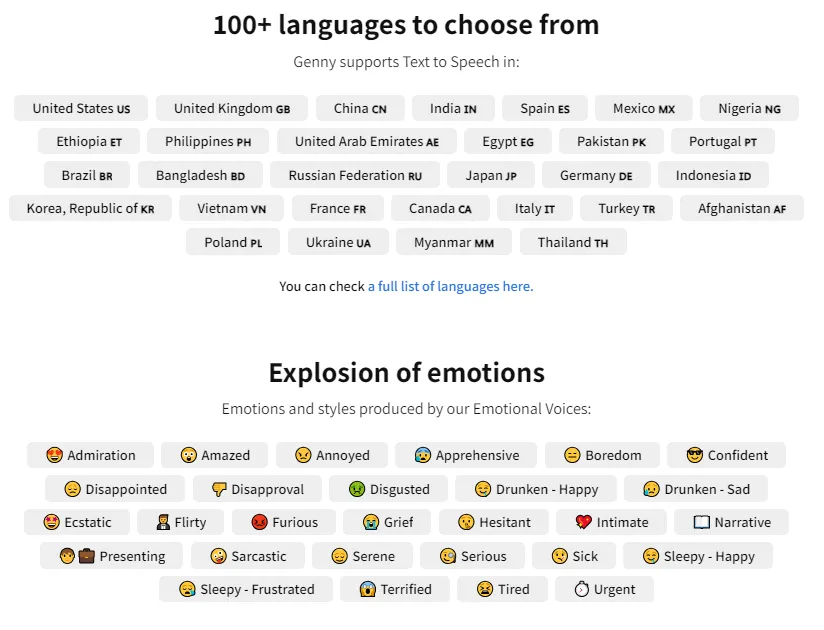Select the Drunken - Happy emotion
The width and height of the screenshot is (824, 630).
[535, 488]
